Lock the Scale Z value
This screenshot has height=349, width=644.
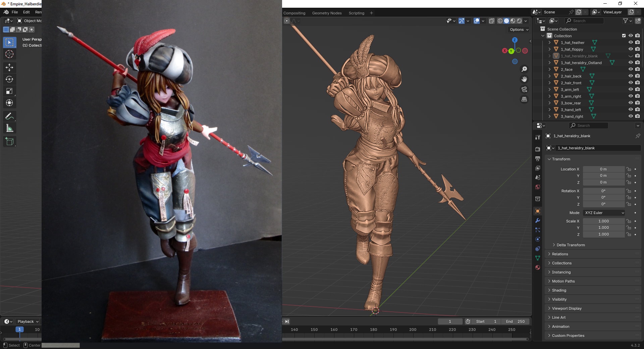coord(629,234)
